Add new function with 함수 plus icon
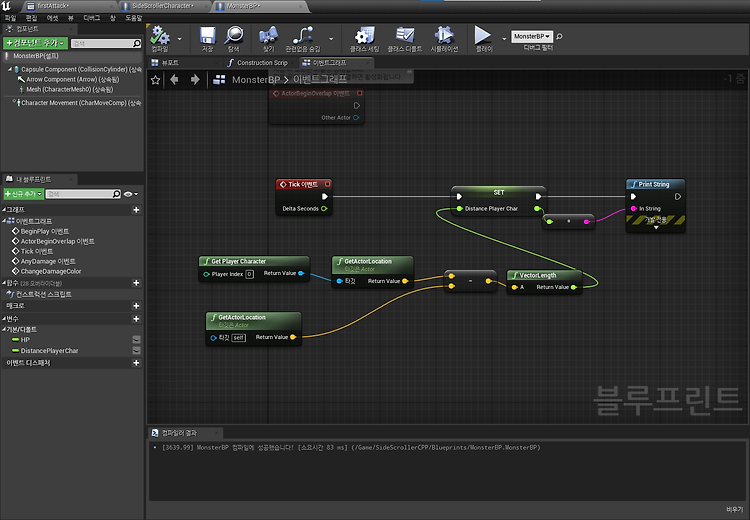The image size is (750, 520). pos(136,283)
